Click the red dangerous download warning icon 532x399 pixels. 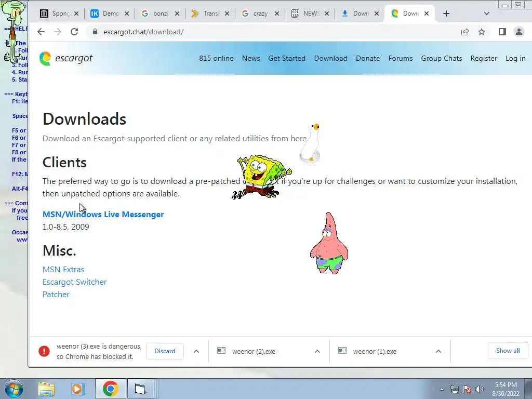(x=44, y=351)
